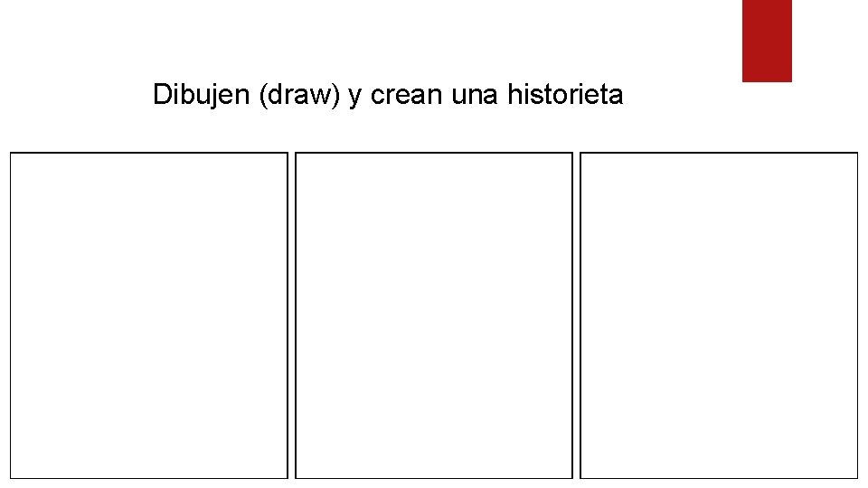Click the gutter between first and middle panels
The height and width of the screenshot is (488, 868).
292,315
